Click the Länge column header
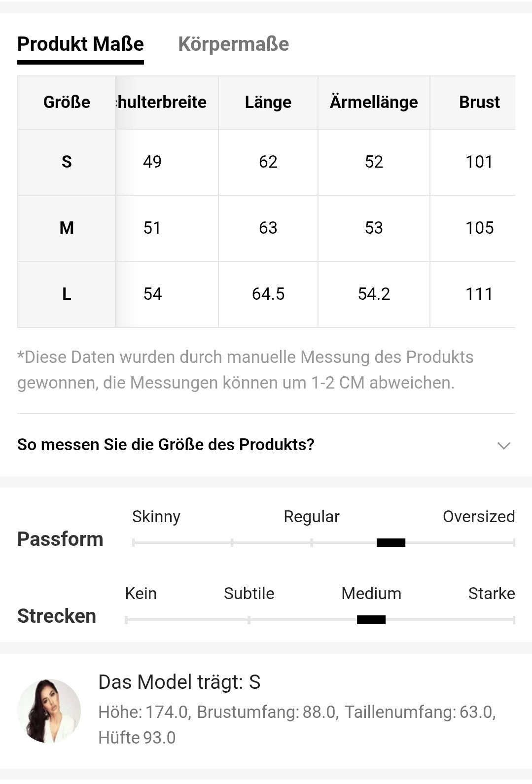This screenshot has height=784, width=532. pos(268,102)
